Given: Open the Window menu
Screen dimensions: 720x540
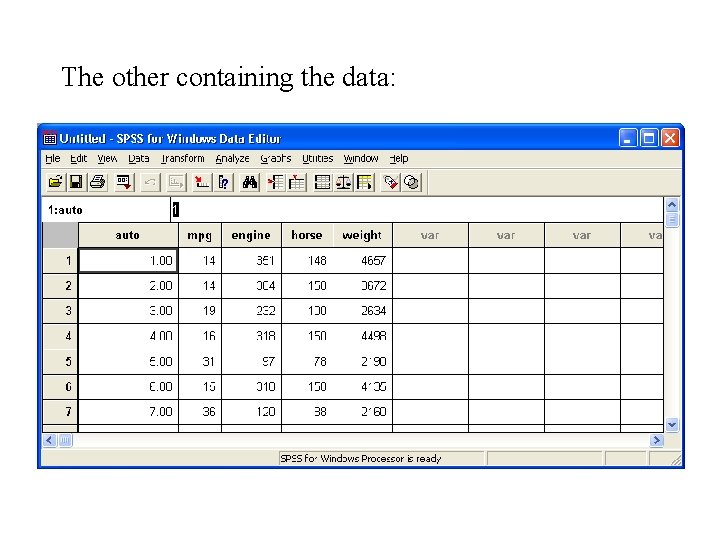Looking at the screenshot, I should [x=361, y=158].
